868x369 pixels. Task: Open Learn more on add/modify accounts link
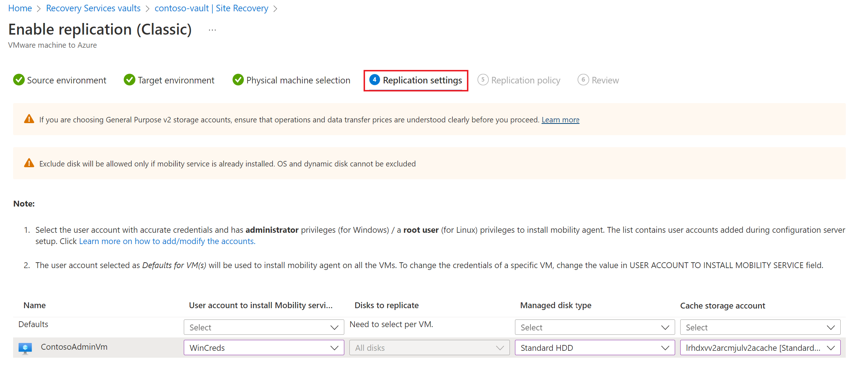[167, 241]
